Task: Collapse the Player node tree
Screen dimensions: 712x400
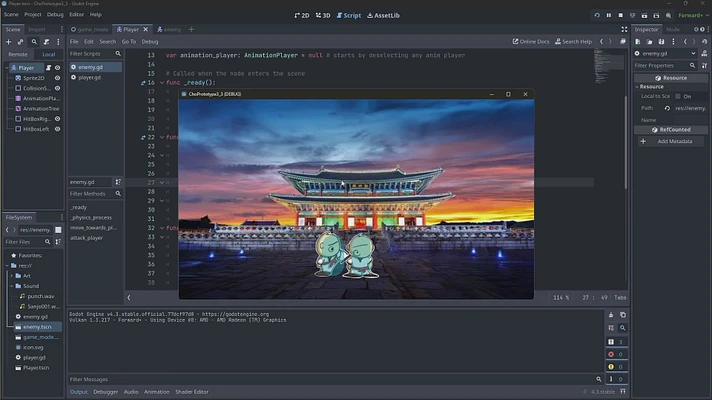Action: click(x=7, y=68)
